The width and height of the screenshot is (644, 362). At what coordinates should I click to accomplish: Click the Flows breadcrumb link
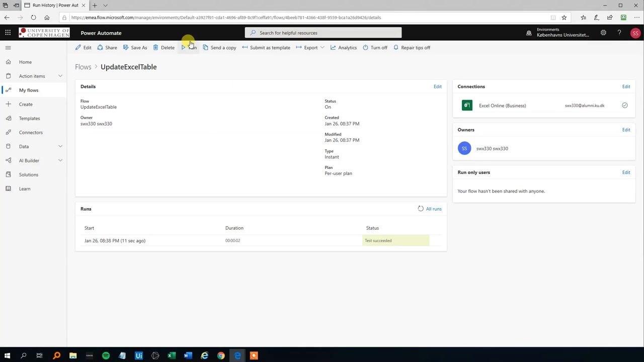tap(83, 67)
